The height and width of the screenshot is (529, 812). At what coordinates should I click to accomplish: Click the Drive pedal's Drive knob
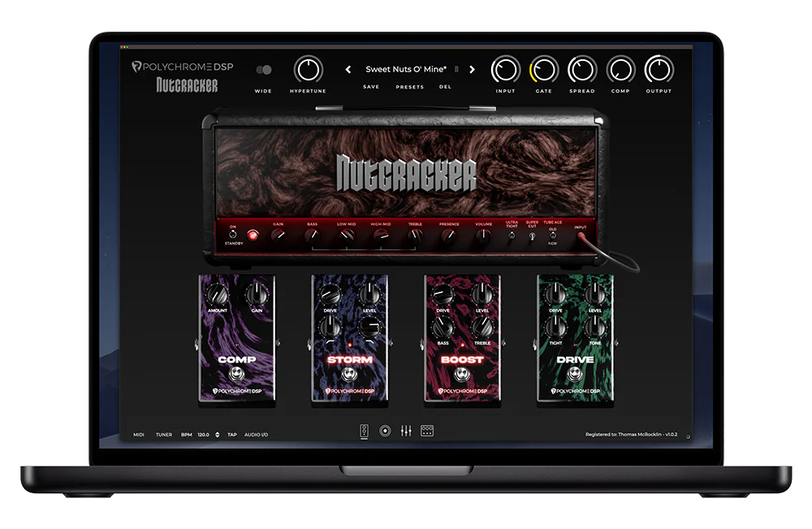pos(555,295)
